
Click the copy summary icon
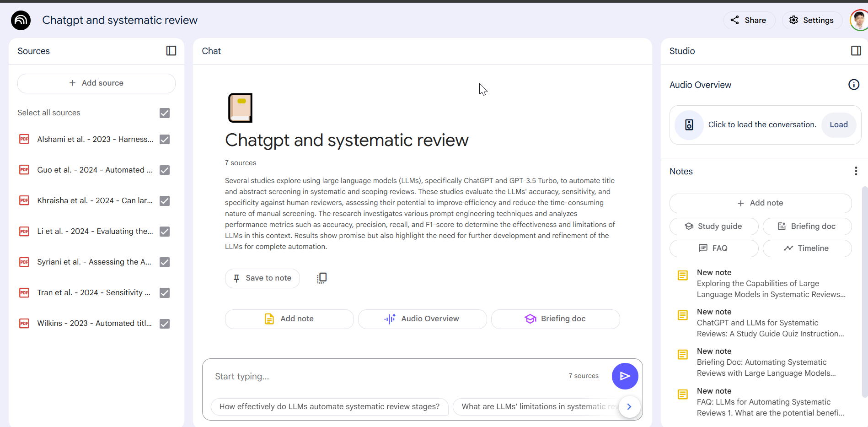pyautogui.click(x=322, y=278)
